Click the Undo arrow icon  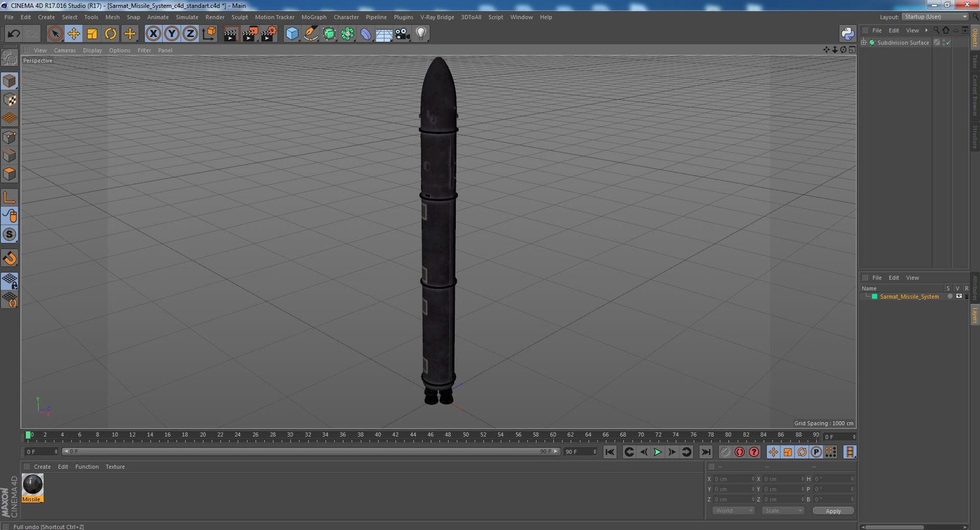coord(14,34)
